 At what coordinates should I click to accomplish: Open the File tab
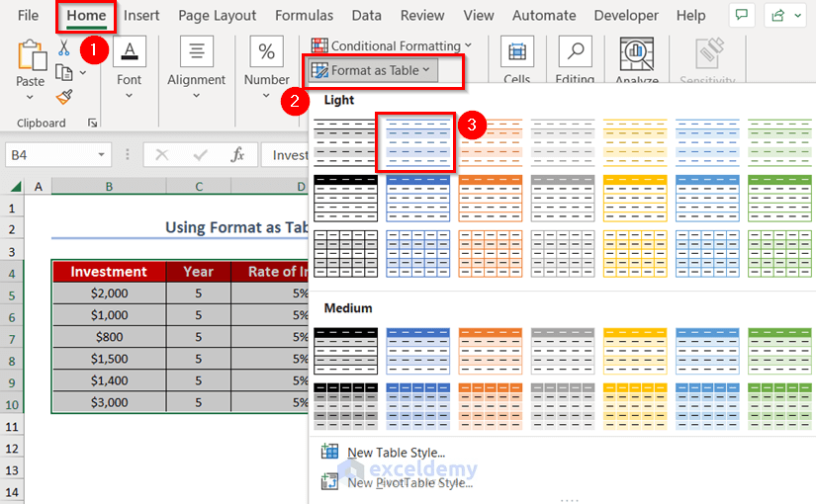[28, 16]
